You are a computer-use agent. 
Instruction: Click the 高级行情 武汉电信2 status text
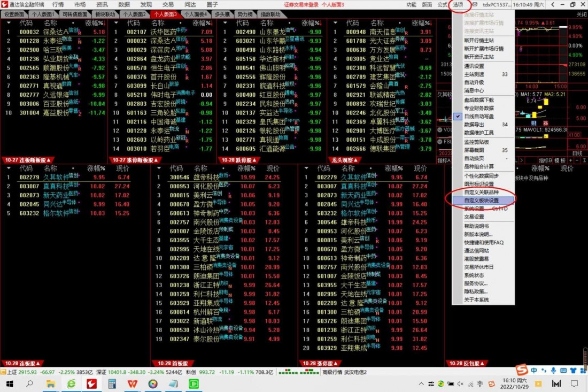(x=345, y=372)
